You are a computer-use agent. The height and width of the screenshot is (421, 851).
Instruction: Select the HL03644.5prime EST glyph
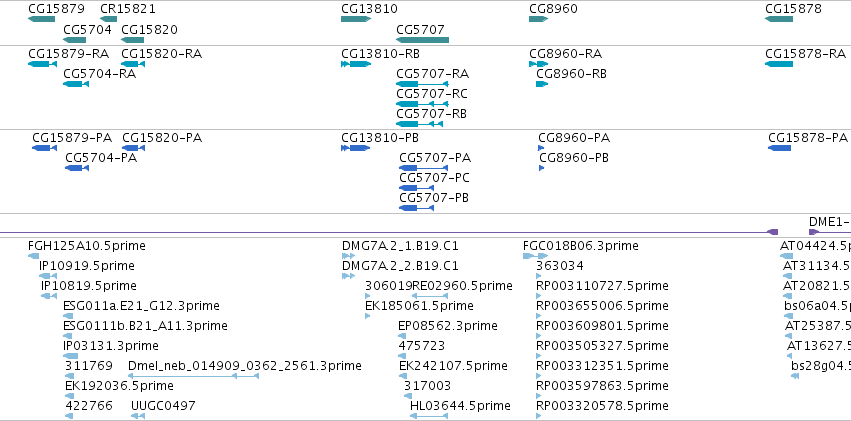[429, 416]
